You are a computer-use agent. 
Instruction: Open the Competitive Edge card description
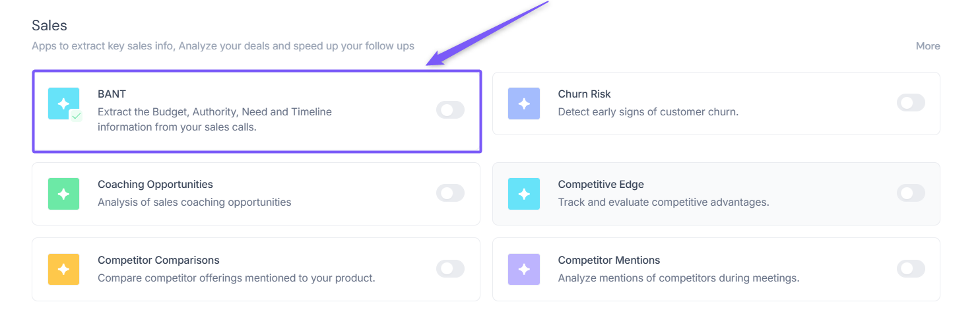663,202
